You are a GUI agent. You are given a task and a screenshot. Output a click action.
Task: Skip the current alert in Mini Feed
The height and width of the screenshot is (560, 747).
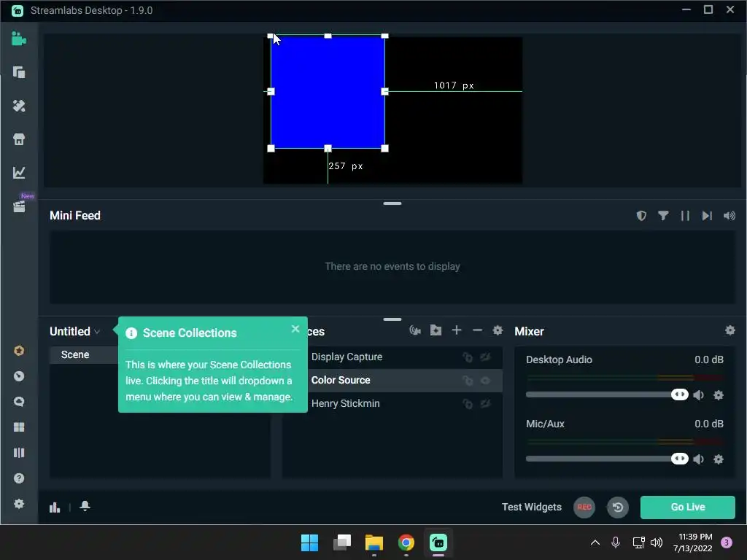coord(707,216)
